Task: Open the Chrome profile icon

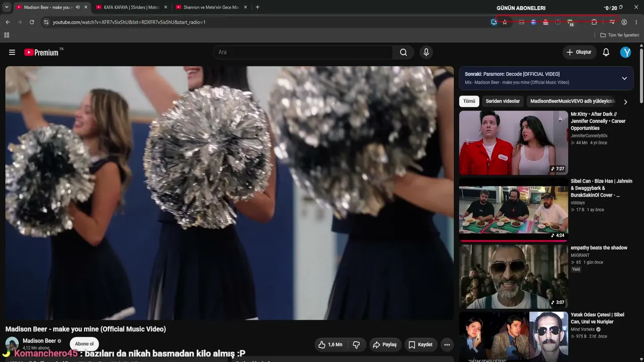Action: [624, 22]
